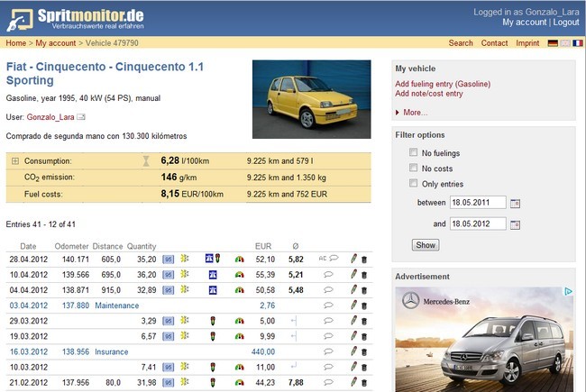
Task: Click the edit pencil for 28.04.2012 entry
Action: (x=354, y=259)
